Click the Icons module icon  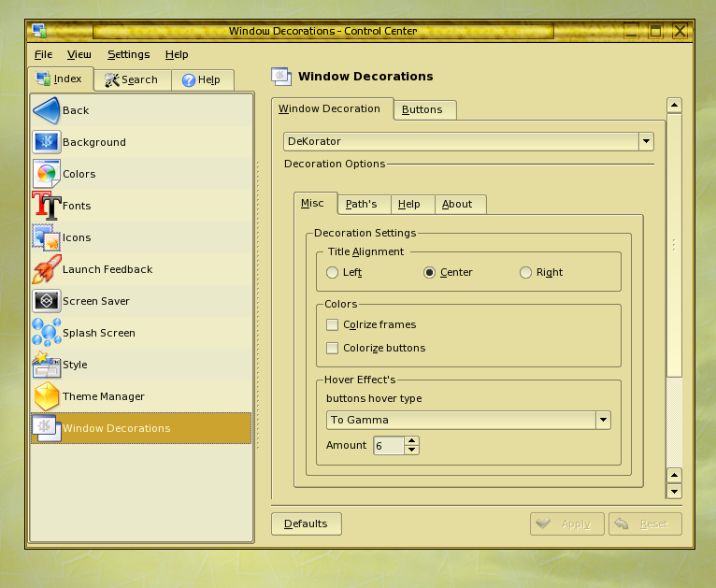click(47, 237)
